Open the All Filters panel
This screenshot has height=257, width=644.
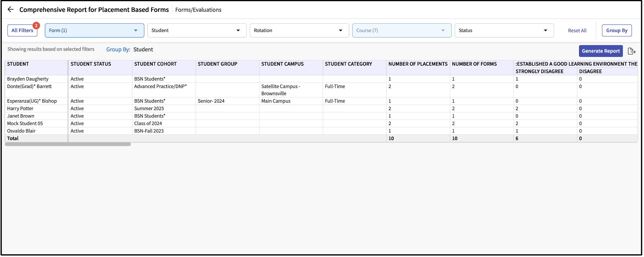click(x=22, y=30)
